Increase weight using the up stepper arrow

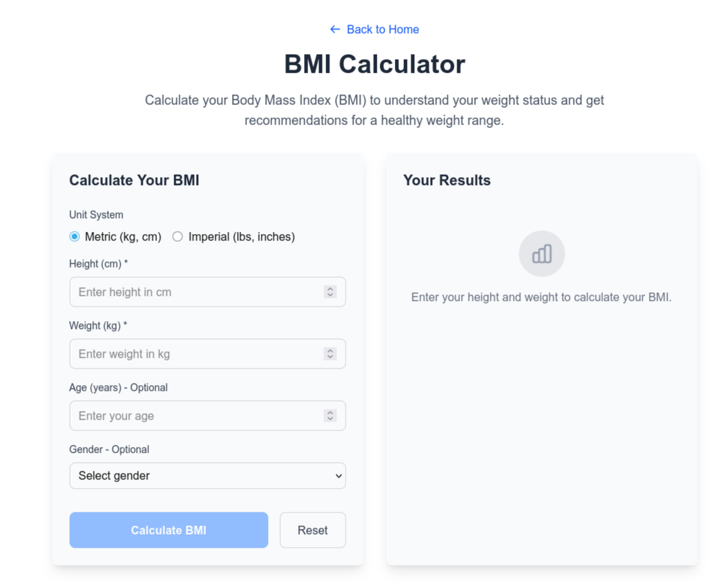[330, 350]
